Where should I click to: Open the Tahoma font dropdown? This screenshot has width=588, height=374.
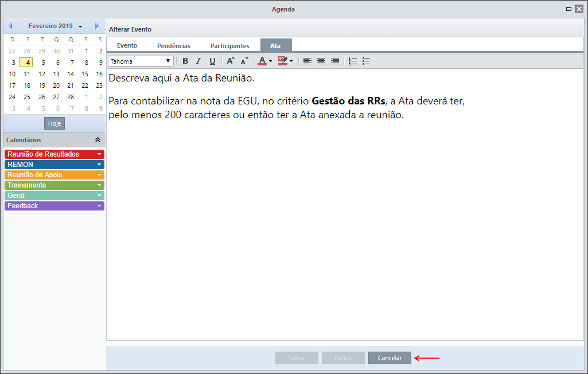pyautogui.click(x=141, y=61)
